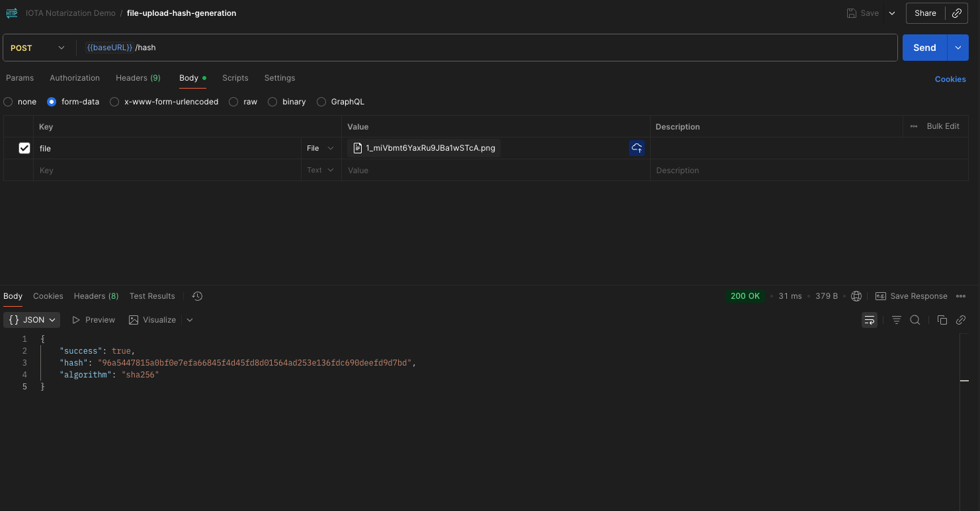The width and height of the screenshot is (980, 511).
Task: Click the link icon next to Share
Action: [957, 13]
